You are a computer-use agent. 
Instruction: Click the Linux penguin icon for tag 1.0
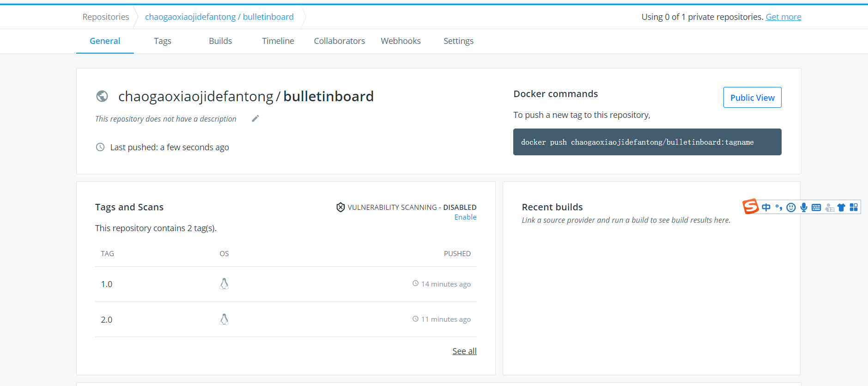tap(224, 284)
